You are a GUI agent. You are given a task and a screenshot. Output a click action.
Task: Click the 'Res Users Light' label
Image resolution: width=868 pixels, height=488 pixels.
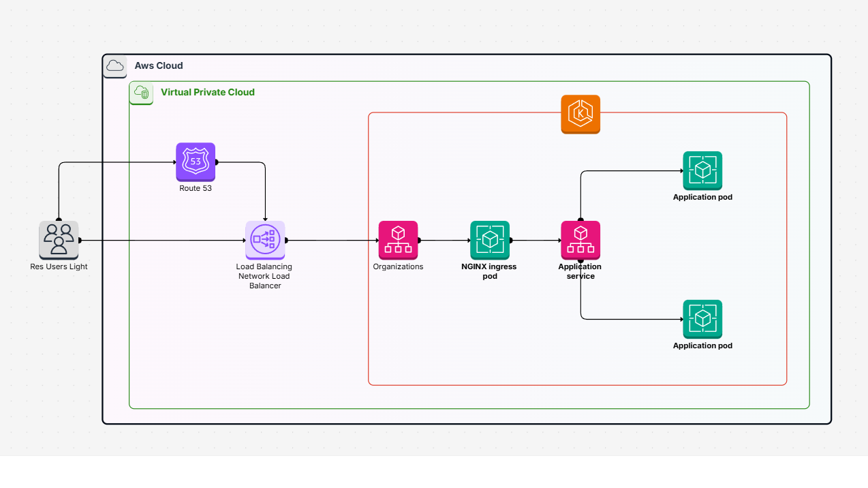pos(59,266)
